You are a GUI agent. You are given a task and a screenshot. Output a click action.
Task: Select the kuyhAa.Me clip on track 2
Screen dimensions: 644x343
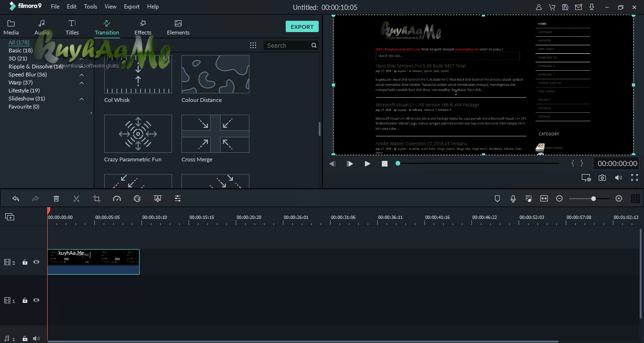click(93, 262)
